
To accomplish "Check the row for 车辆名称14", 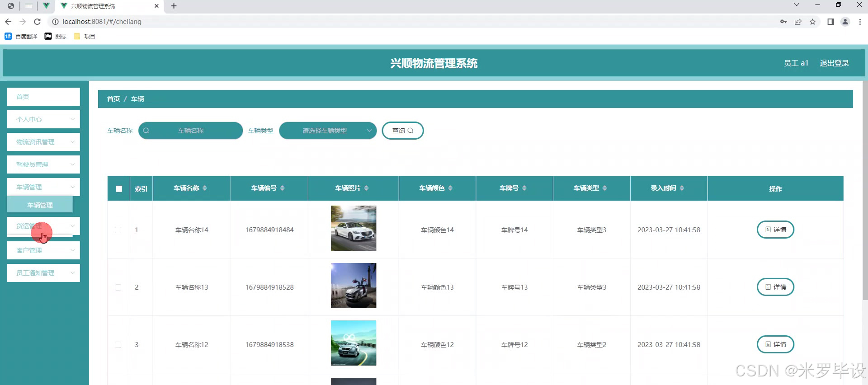I will (118, 230).
